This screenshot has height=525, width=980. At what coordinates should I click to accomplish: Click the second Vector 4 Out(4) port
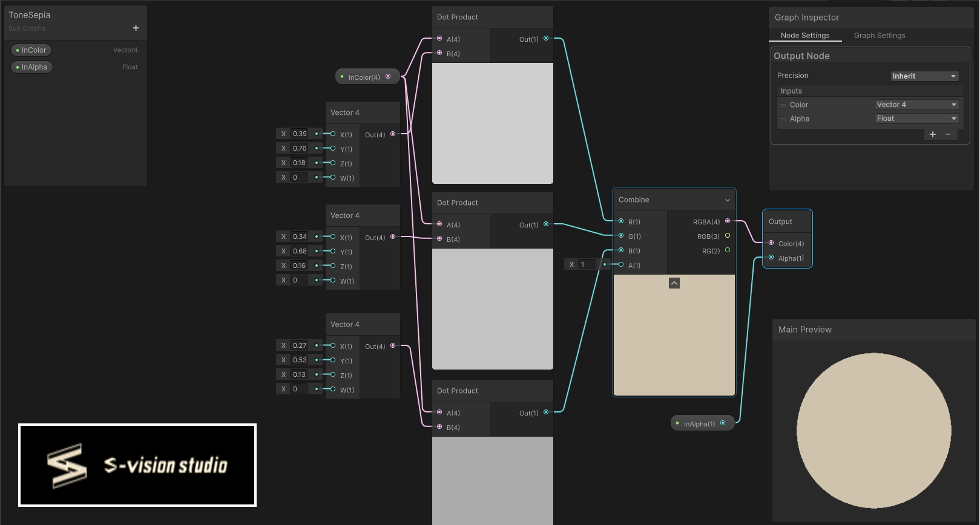[393, 236]
